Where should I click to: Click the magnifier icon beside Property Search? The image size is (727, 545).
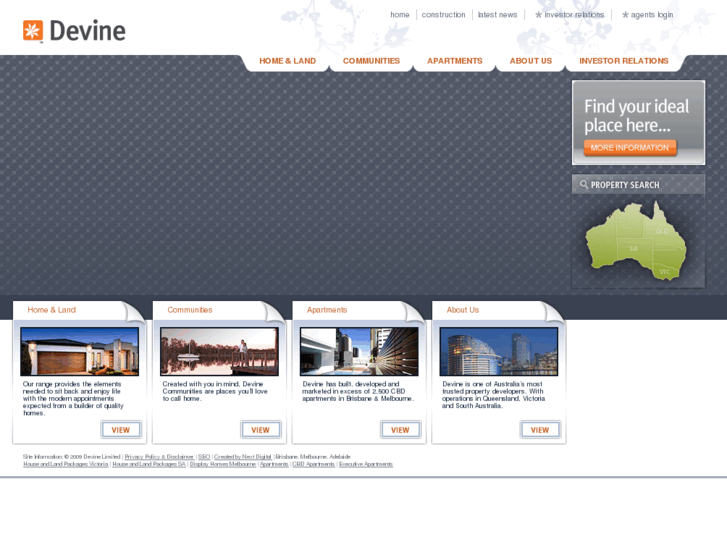[584, 185]
